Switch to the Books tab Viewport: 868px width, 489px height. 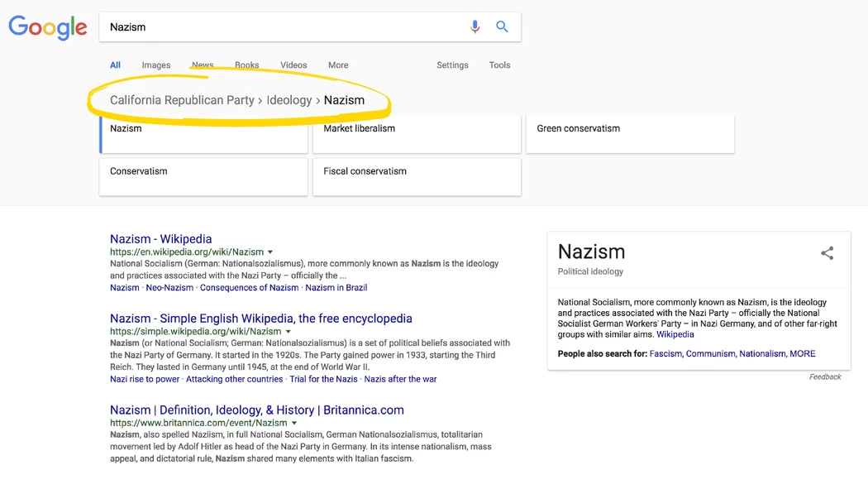click(247, 65)
